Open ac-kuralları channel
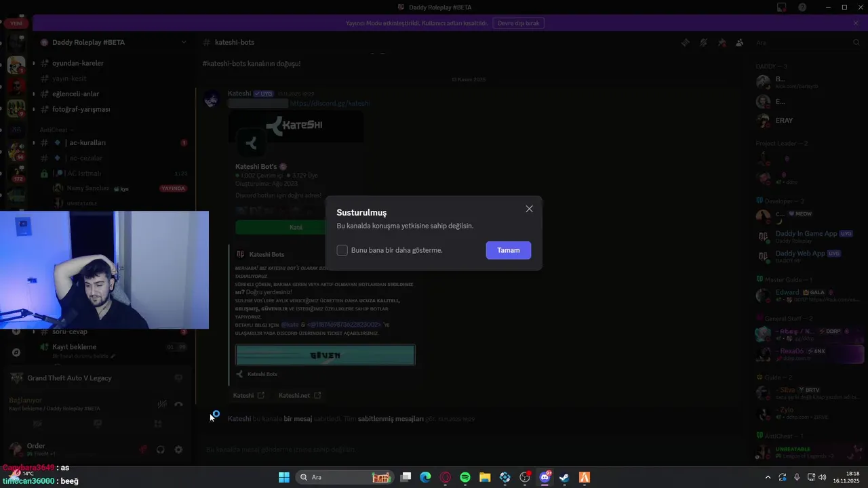 click(113, 142)
